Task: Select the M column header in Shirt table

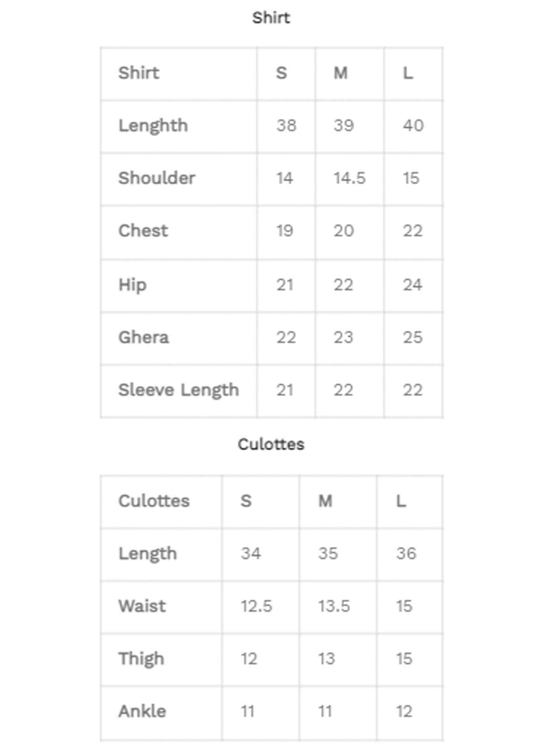Action: [341, 73]
